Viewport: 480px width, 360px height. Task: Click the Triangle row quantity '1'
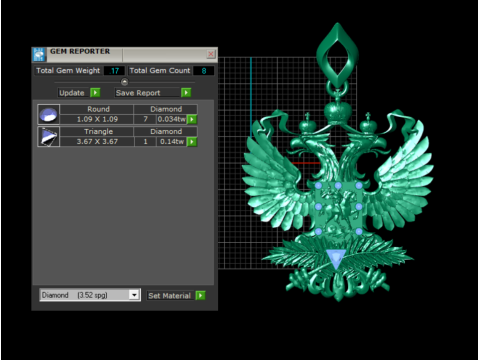(x=145, y=142)
